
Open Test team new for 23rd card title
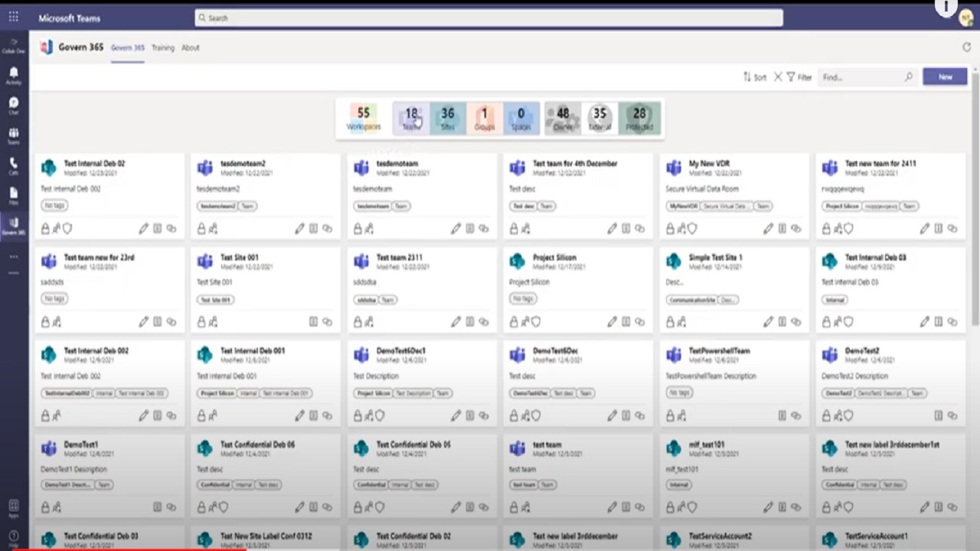tap(99, 257)
